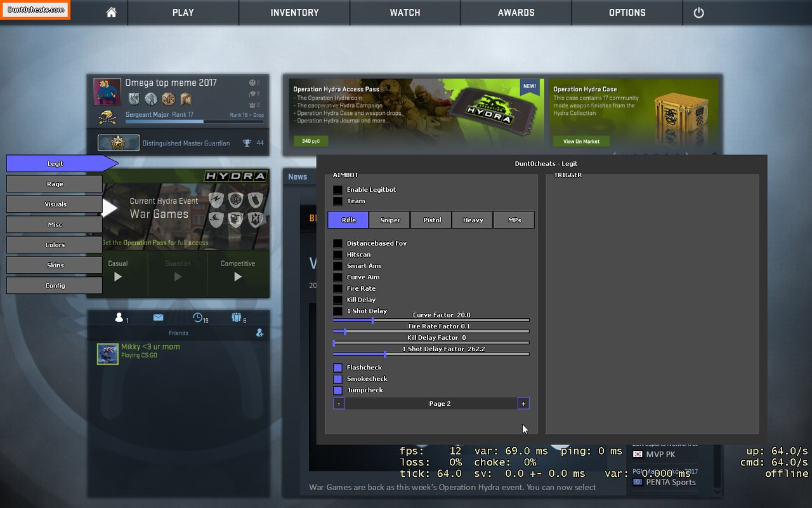Viewport: 812px width, 508px height.
Task: Adjust the Fire Rate Factor slider
Action: pos(431,331)
